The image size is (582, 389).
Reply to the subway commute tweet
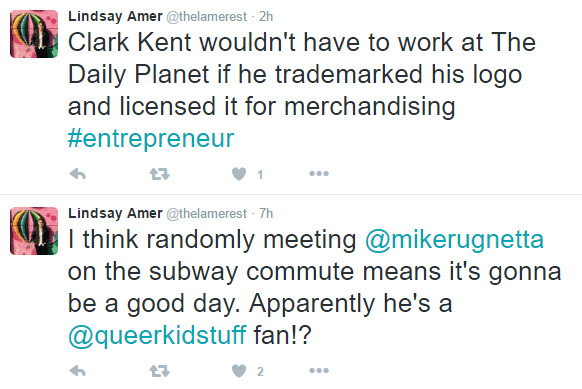(x=78, y=370)
